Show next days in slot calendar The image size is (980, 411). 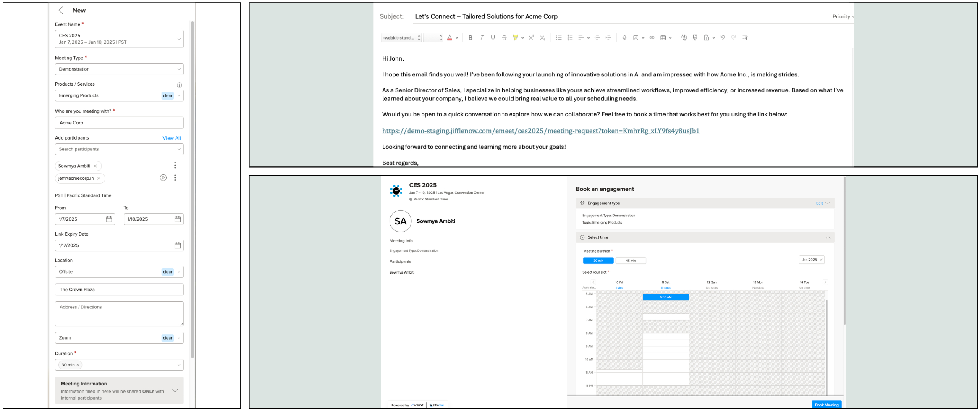click(x=825, y=282)
